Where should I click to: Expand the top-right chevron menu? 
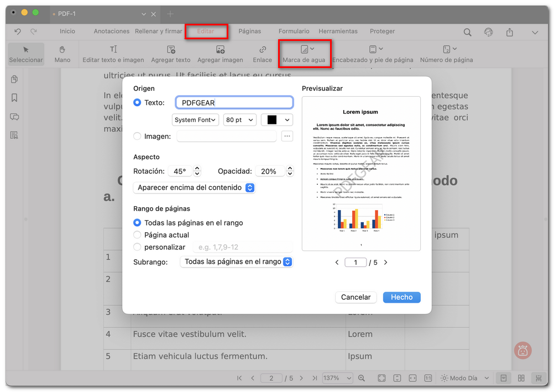click(x=535, y=33)
